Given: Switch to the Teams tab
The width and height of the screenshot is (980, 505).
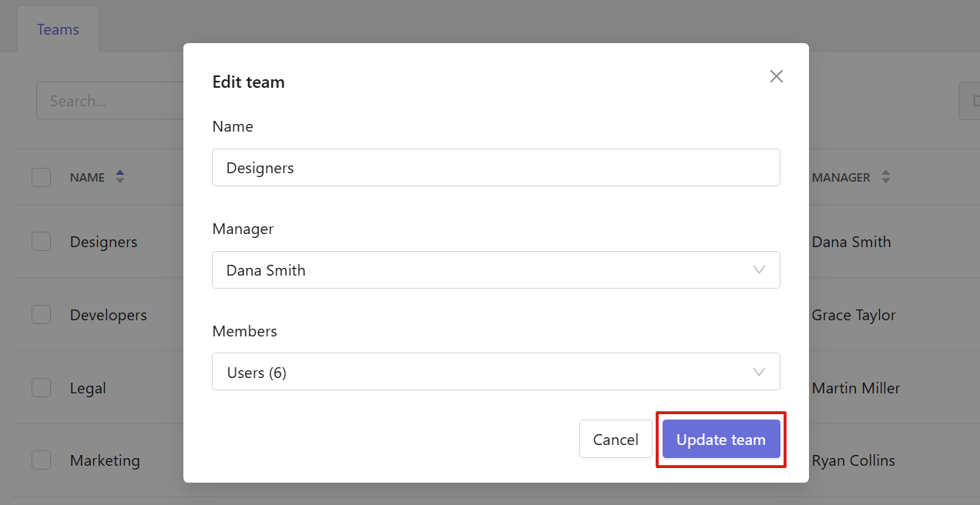Looking at the screenshot, I should point(58,29).
